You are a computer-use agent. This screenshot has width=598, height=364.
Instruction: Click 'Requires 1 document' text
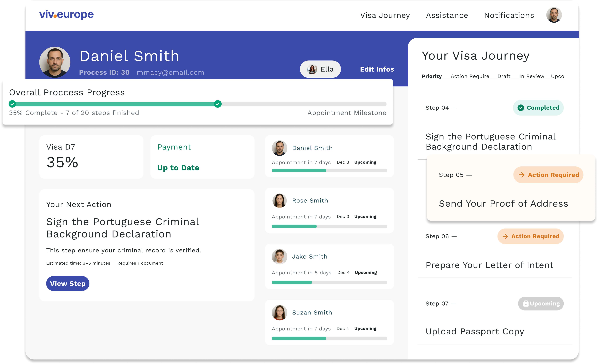[x=140, y=263]
